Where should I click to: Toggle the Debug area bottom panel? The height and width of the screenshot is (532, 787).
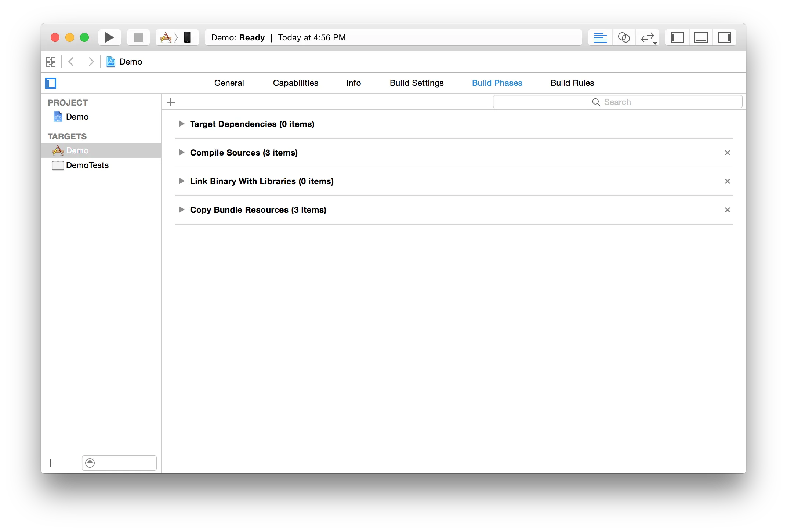click(x=701, y=37)
